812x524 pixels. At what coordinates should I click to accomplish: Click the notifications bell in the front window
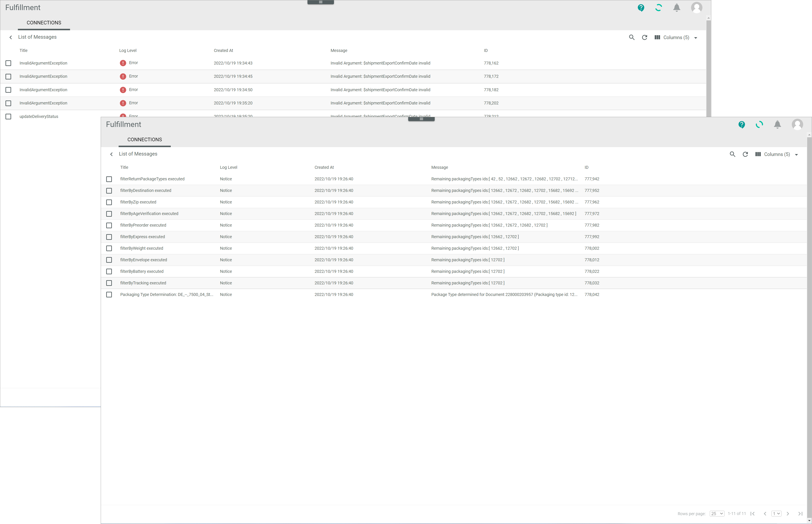(777, 124)
